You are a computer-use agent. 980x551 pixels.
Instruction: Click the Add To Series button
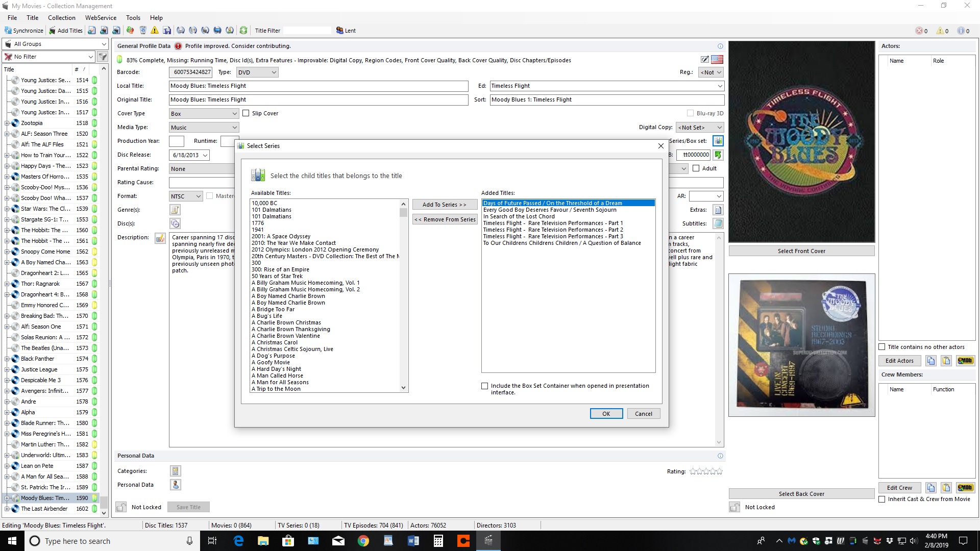click(x=445, y=205)
